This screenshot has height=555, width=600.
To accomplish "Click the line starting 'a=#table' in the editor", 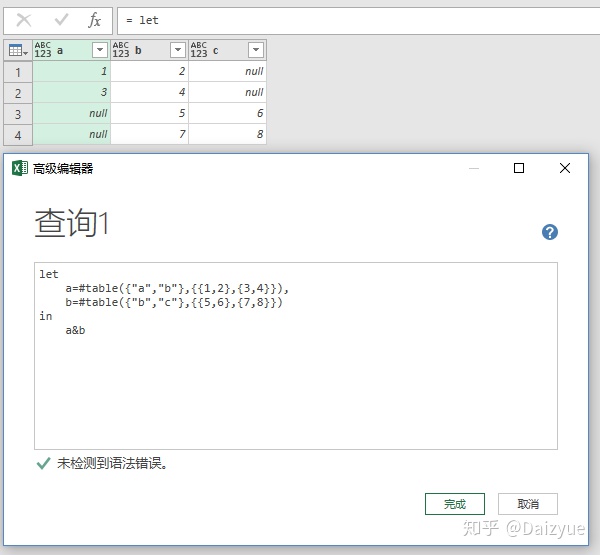I will [x=177, y=288].
